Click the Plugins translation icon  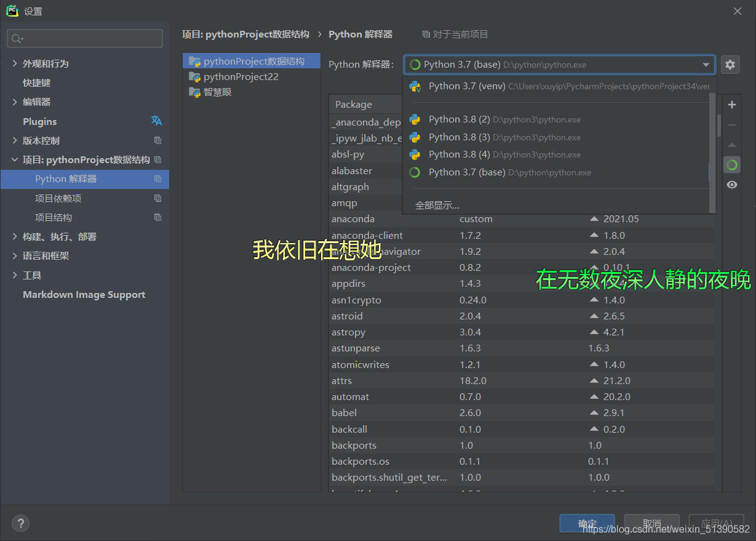click(x=157, y=121)
